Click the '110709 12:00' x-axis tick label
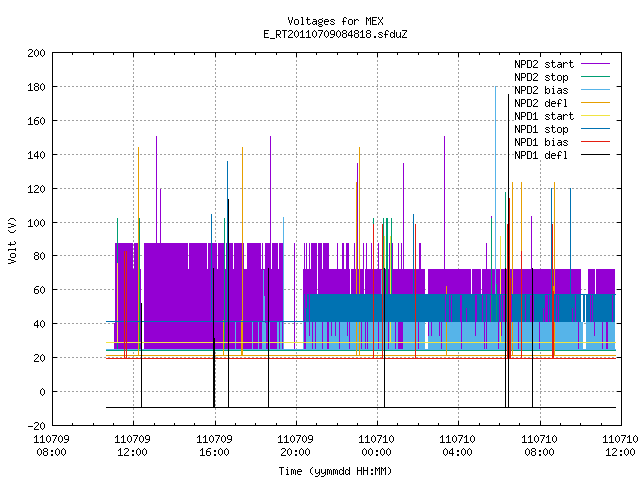Screen dimensions: 640x480 click(133, 446)
